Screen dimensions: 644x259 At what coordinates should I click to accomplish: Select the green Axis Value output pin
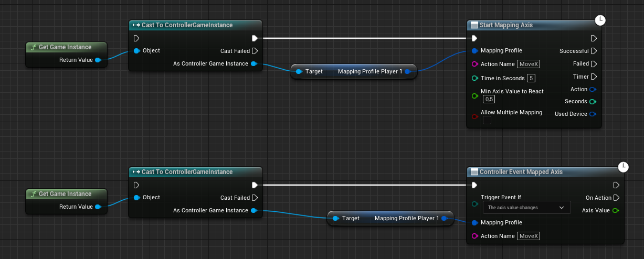pyautogui.click(x=616, y=210)
